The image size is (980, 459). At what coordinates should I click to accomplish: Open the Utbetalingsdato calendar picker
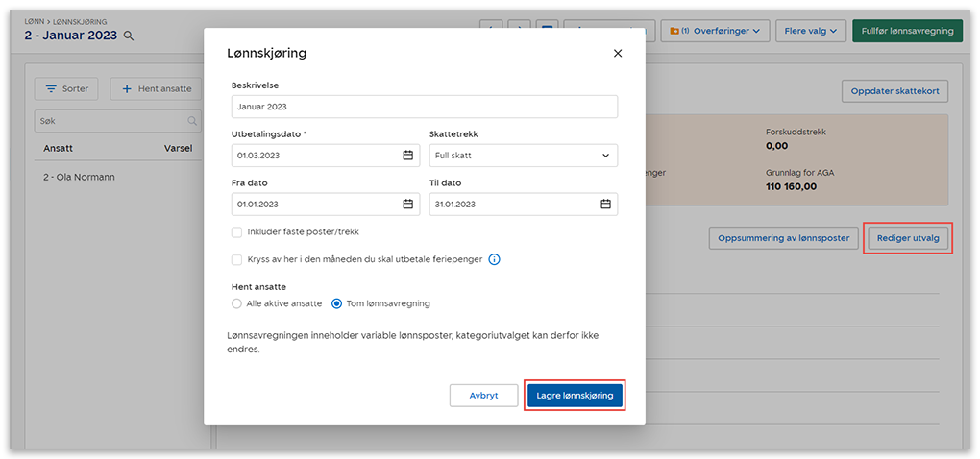[407, 156]
